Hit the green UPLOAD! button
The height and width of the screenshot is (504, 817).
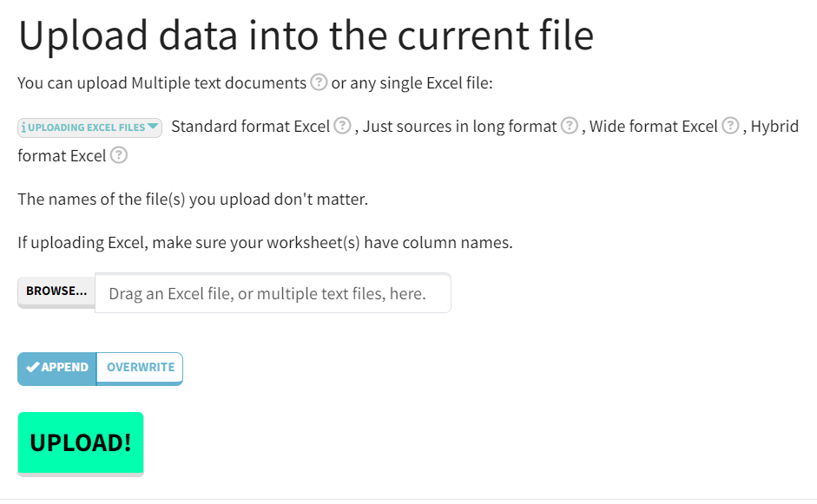[x=80, y=442]
